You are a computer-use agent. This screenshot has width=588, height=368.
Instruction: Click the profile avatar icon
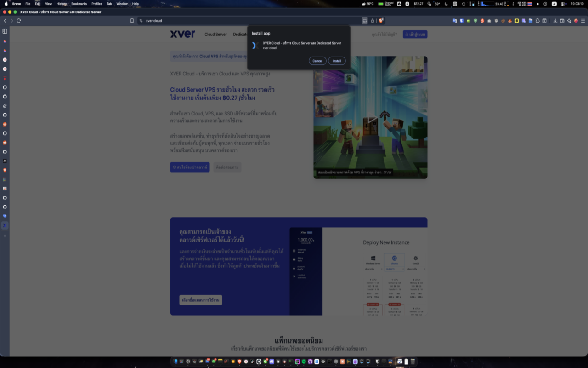[x=576, y=21]
